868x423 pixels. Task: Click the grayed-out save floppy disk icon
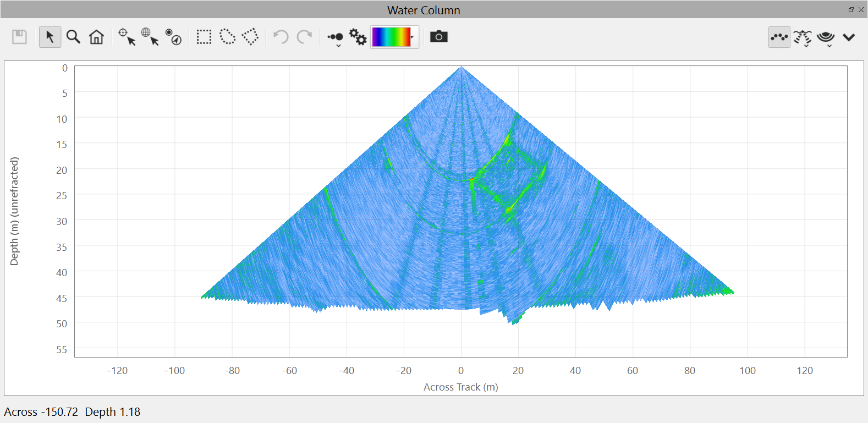click(x=20, y=37)
